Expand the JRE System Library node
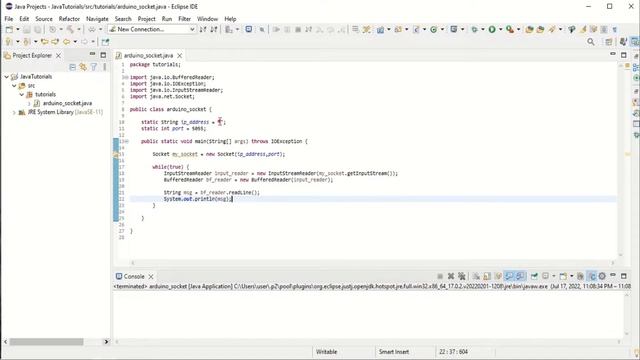Image resolution: width=640 pixels, height=360 pixels. (14, 112)
